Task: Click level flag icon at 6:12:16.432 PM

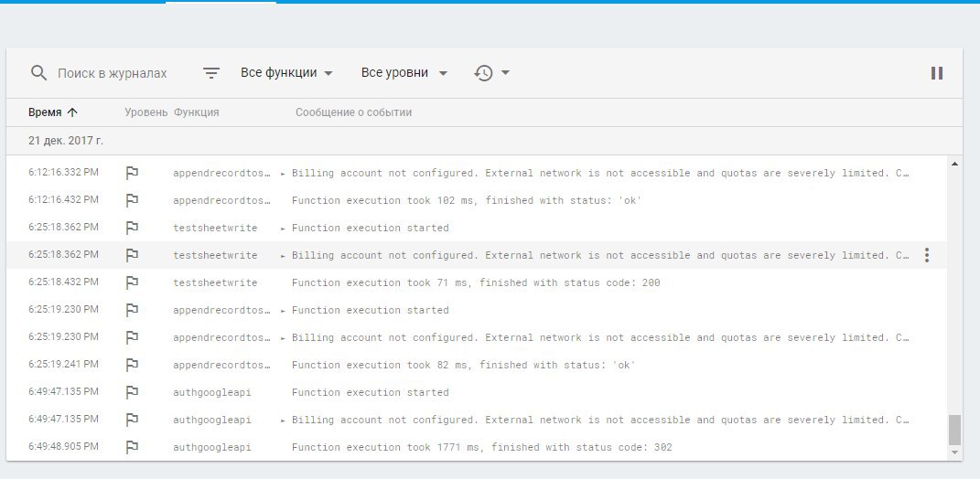Action: coord(132,200)
